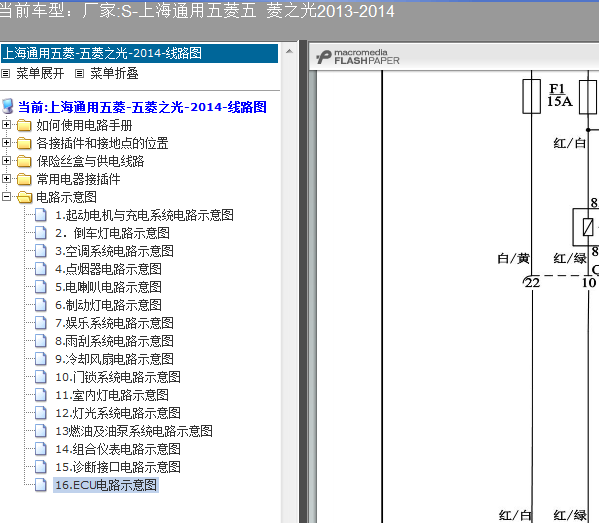Open 10.门锁系统电路示意图
599x523 pixels.
click(x=118, y=377)
